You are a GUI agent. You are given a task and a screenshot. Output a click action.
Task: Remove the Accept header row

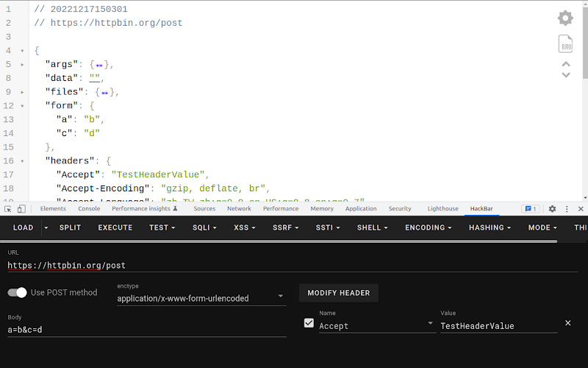click(567, 323)
